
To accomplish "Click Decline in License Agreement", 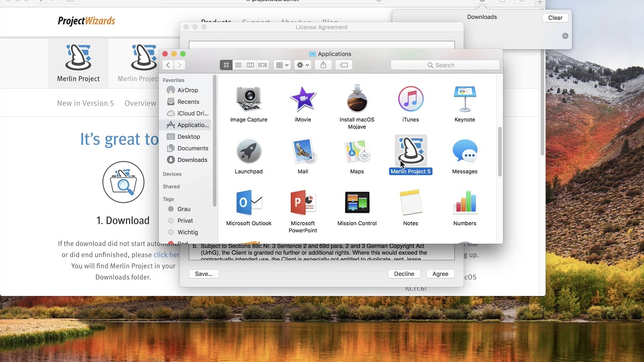I will coord(404,274).
